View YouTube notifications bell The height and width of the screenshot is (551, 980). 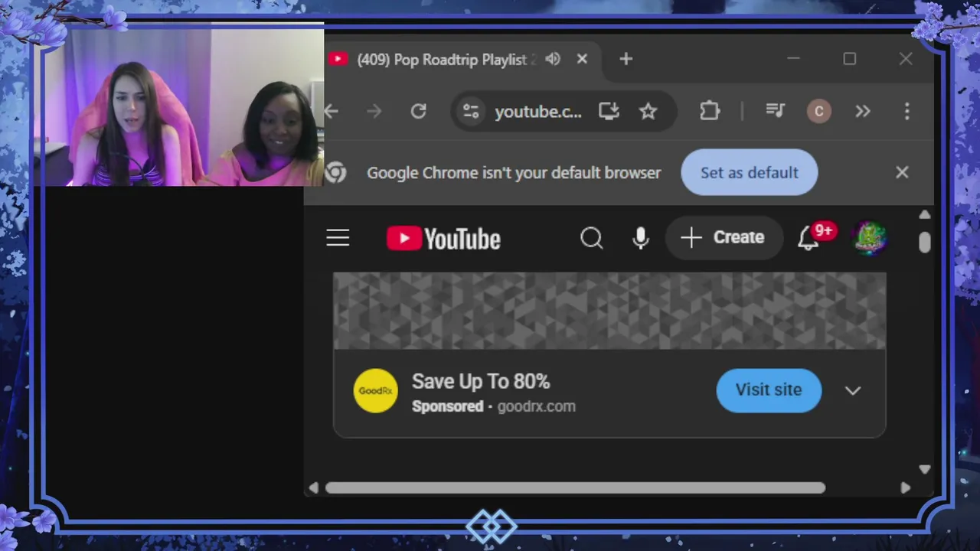coord(808,239)
